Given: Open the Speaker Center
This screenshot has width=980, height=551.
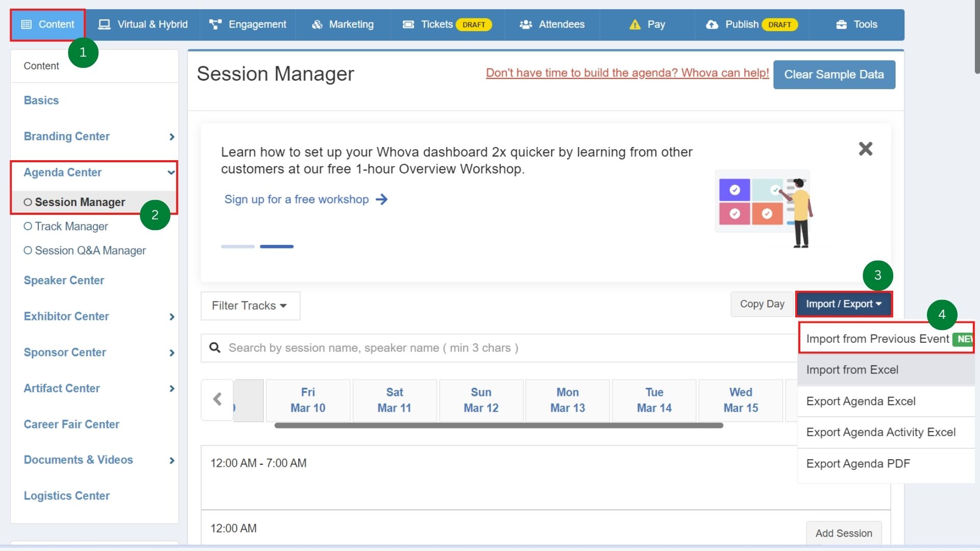Looking at the screenshot, I should (64, 281).
